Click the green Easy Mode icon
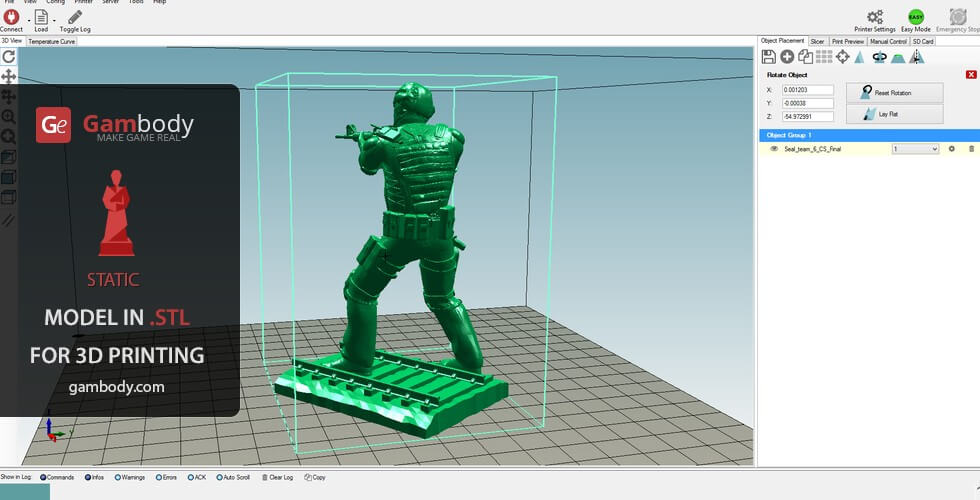 (x=915, y=17)
